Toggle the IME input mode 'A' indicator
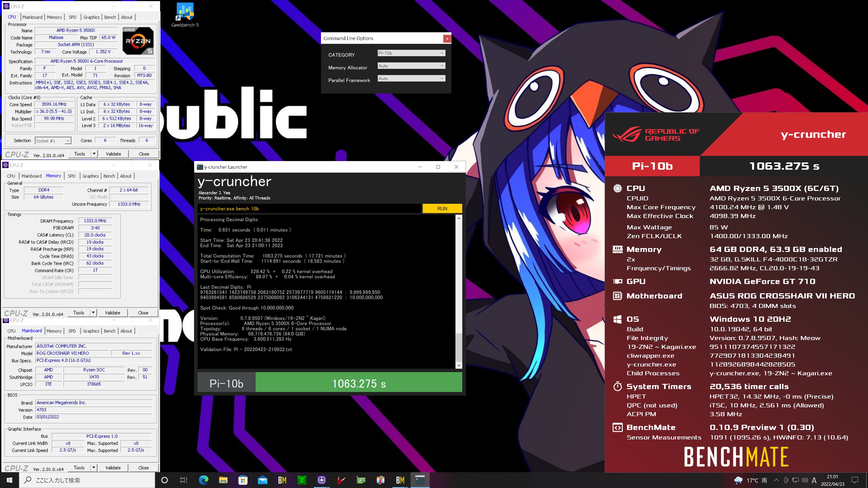The height and width of the screenshot is (488, 868). (814, 480)
